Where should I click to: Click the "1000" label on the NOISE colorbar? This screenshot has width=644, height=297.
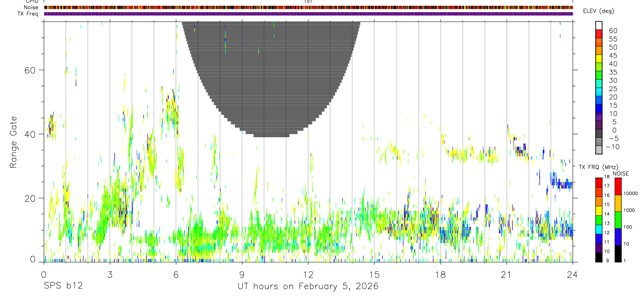[630, 210]
